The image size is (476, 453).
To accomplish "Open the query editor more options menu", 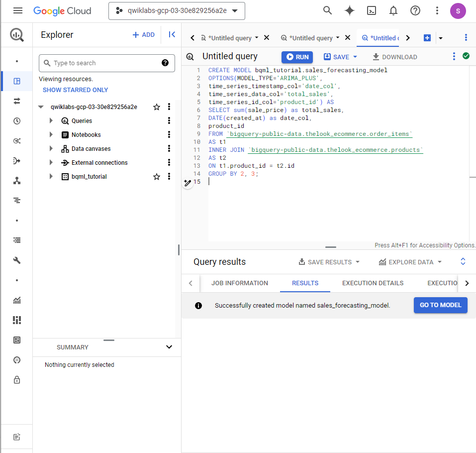I will pyautogui.click(x=454, y=56).
